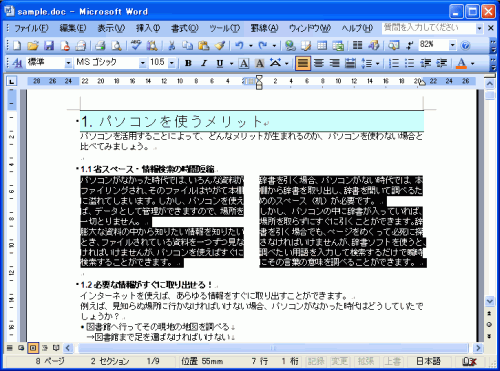Open the line spacing dropdown arrow
The height and width of the screenshot is (371, 500).
[378, 63]
